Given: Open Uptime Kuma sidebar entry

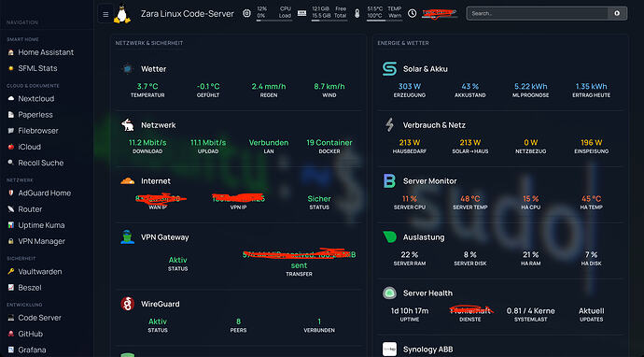Looking at the screenshot, I should pos(35,225).
